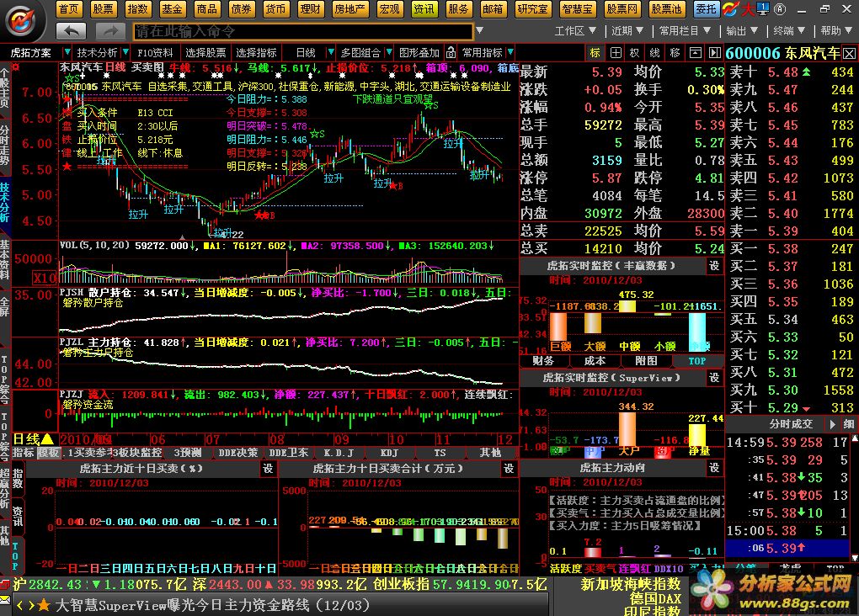This screenshot has width=859, height=616.
Task: Switch to the 成本 tab in right panel
Action: [x=595, y=361]
